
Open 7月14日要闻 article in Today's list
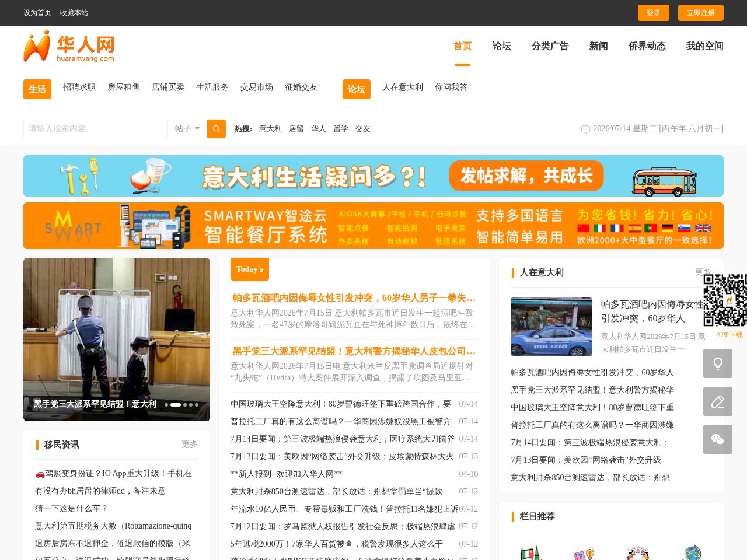pos(343,439)
